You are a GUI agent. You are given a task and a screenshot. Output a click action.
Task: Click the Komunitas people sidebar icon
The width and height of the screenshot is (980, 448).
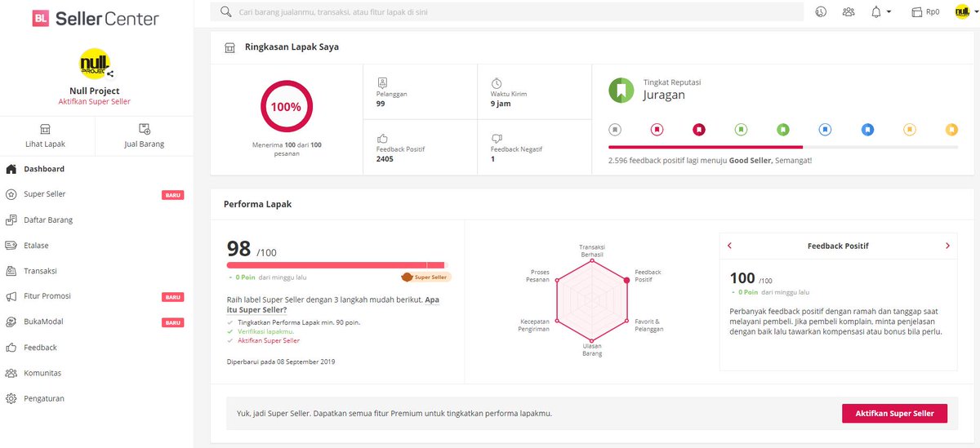coord(11,373)
